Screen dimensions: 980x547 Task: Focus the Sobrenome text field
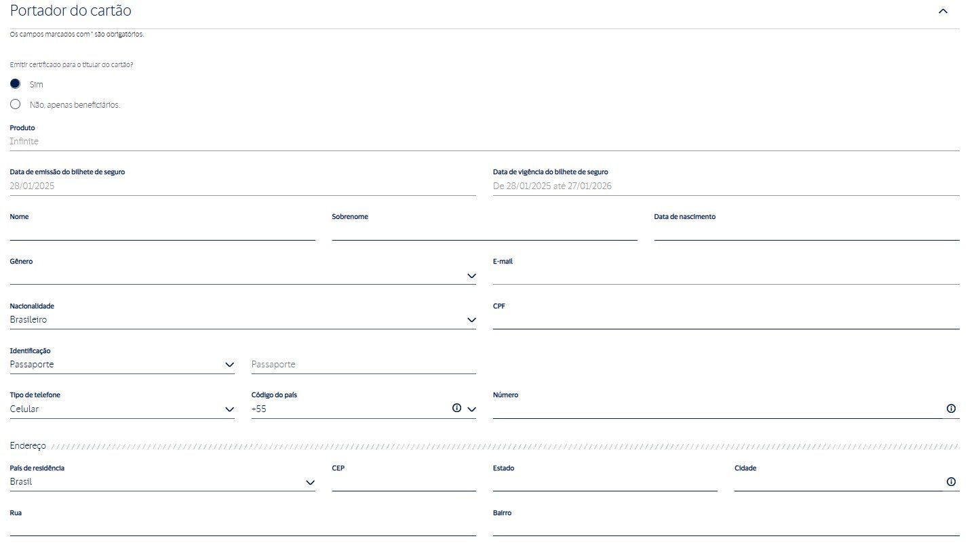pos(484,232)
